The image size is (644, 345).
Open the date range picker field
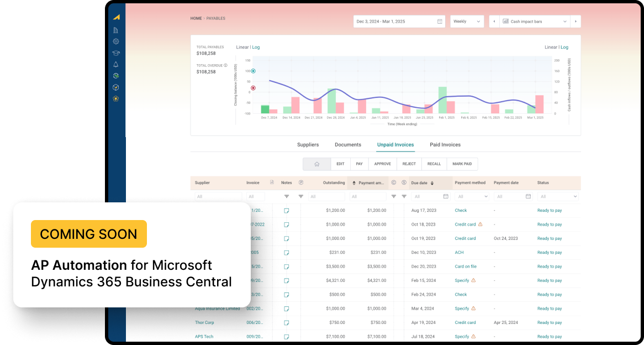[x=399, y=22]
